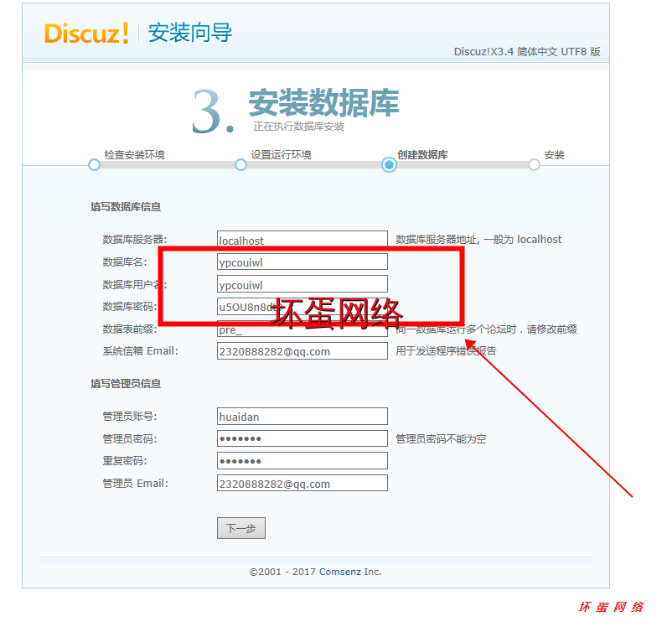
Task: Click the 管理员账号 field containing huaidan
Action: pos(302,416)
